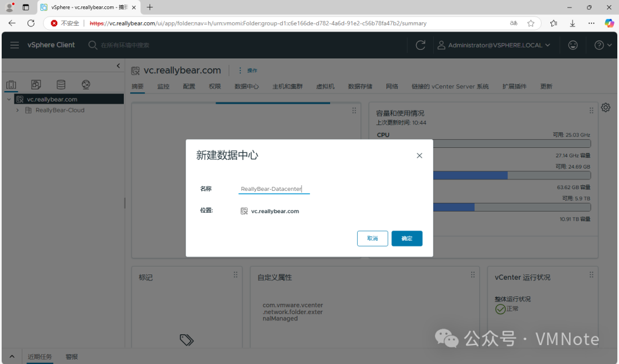Expand the recent tasks bottom panel
Viewport: 619px width, 364px height.
point(12,357)
